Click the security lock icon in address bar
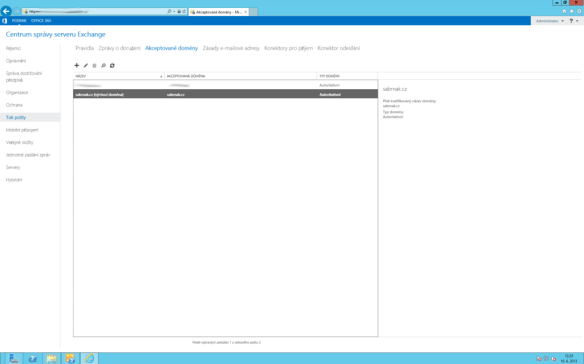The width and height of the screenshot is (584, 364). tap(179, 12)
